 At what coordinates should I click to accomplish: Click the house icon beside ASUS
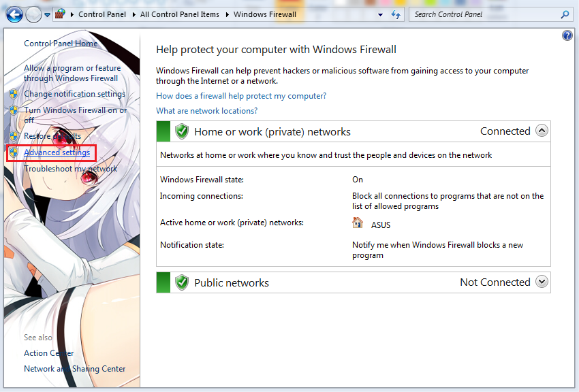click(358, 223)
